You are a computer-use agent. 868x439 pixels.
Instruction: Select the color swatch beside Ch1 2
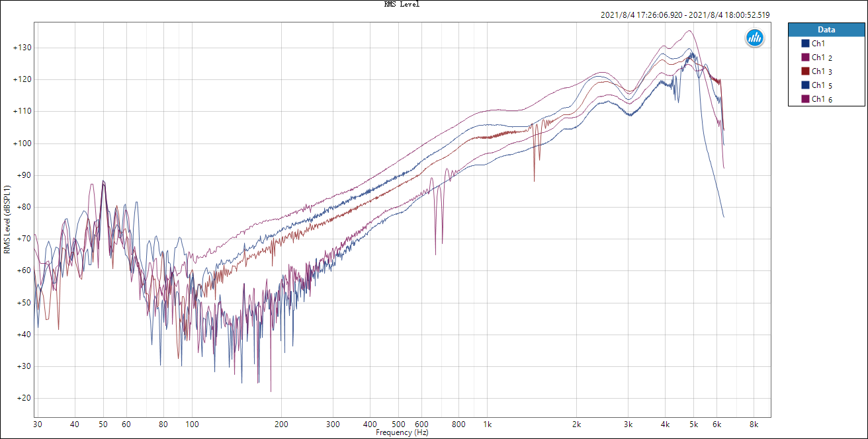tap(805, 58)
